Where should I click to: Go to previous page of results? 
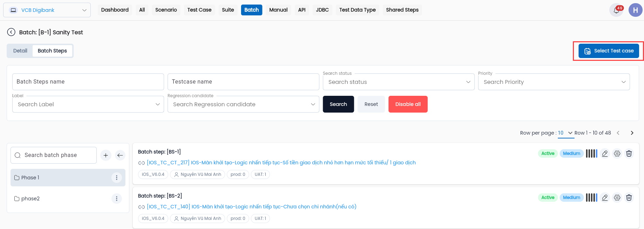[x=618, y=133]
